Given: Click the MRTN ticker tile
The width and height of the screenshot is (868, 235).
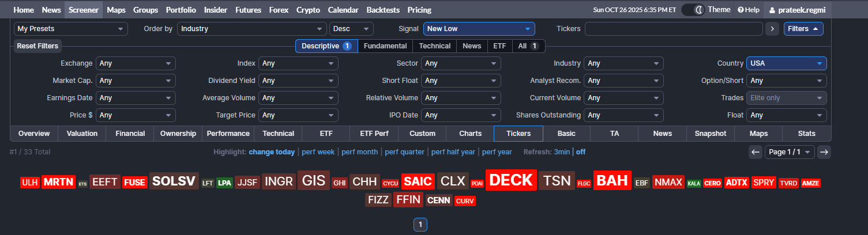Looking at the screenshot, I should click(x=59, y=183).
